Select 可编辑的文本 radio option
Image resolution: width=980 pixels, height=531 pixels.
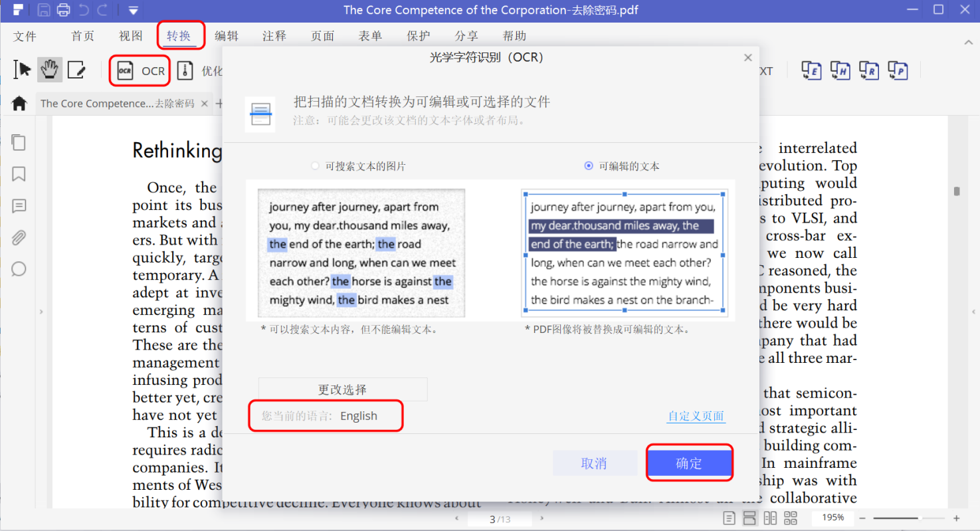tap(588, 166)
